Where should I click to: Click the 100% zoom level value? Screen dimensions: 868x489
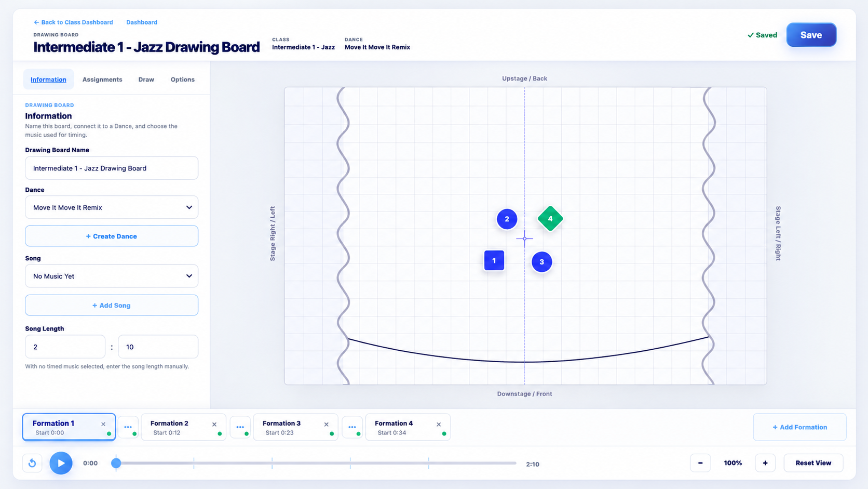(x=733, y=463)
